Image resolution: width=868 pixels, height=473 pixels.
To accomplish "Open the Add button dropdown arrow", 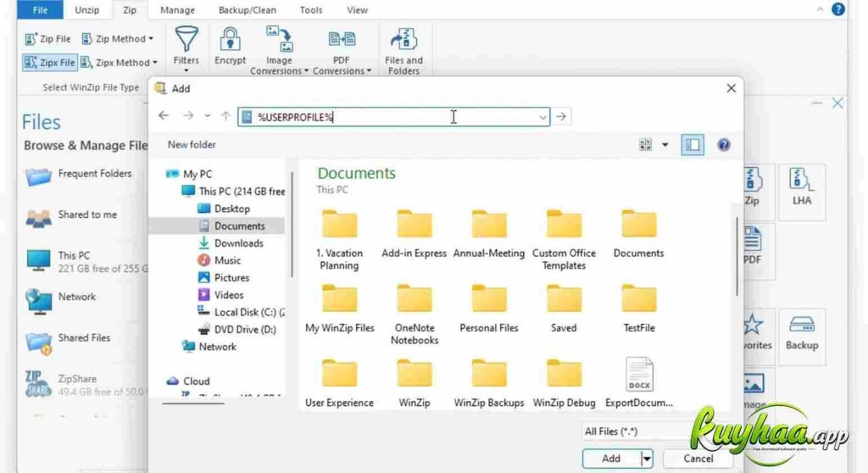I will (x=647, y=458).
